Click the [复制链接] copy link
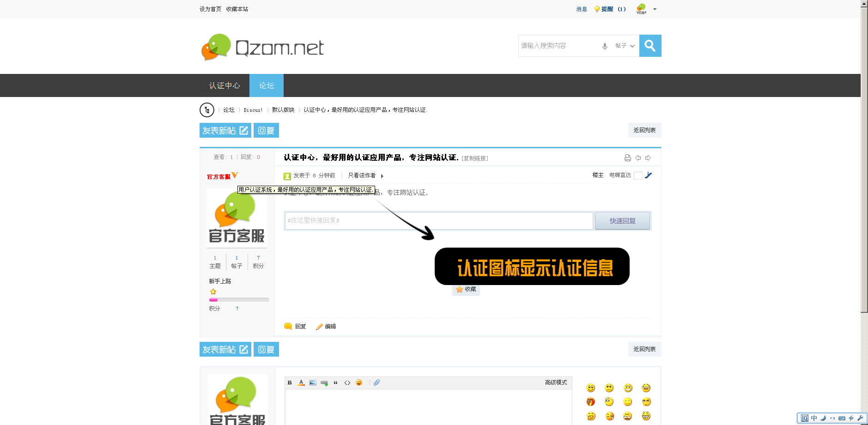The image size is (868, 425). pyautogui.click(x=475, y=158)
